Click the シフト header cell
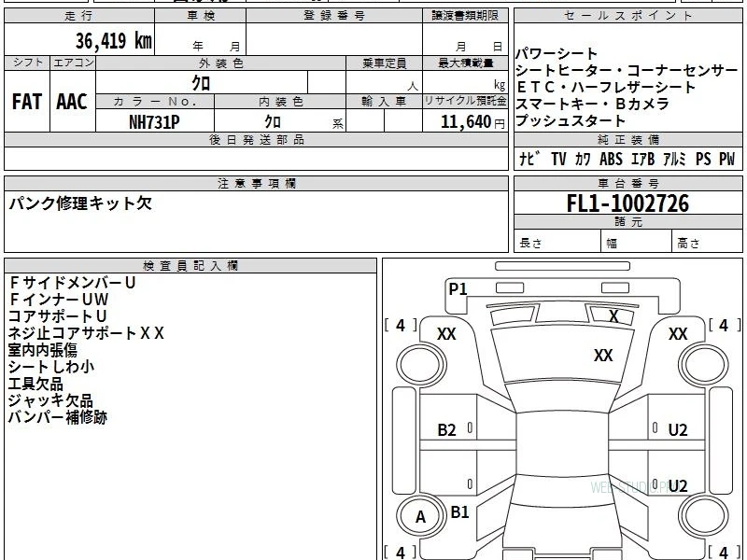This screenshot has width=747, height=560. [x=27, y=63]
